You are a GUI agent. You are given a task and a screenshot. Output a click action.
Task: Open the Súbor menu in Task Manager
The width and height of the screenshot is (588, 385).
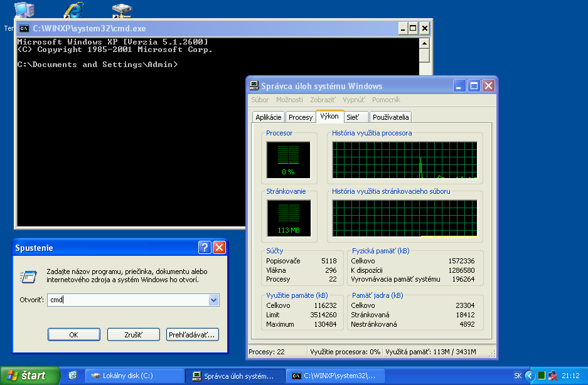[260, 100]
